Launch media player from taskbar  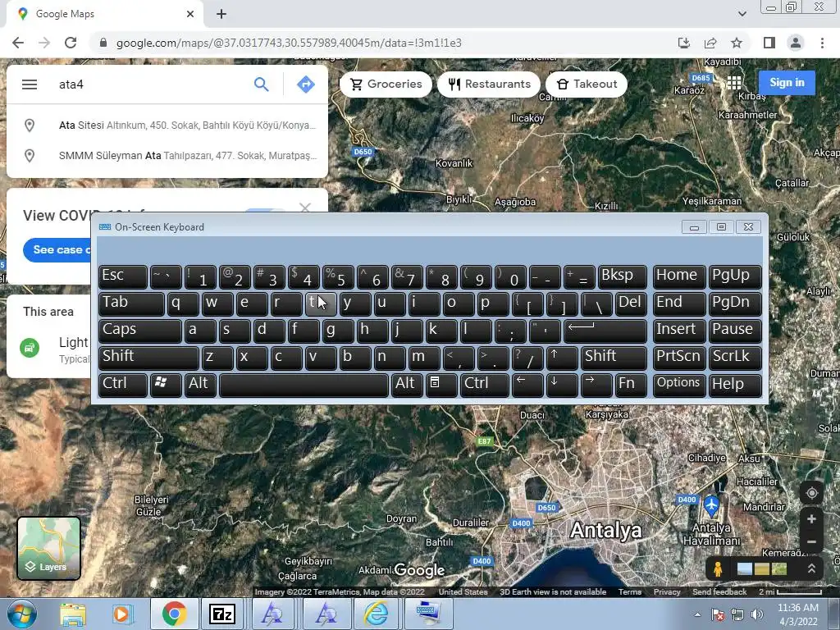click(x=121, y=614)
